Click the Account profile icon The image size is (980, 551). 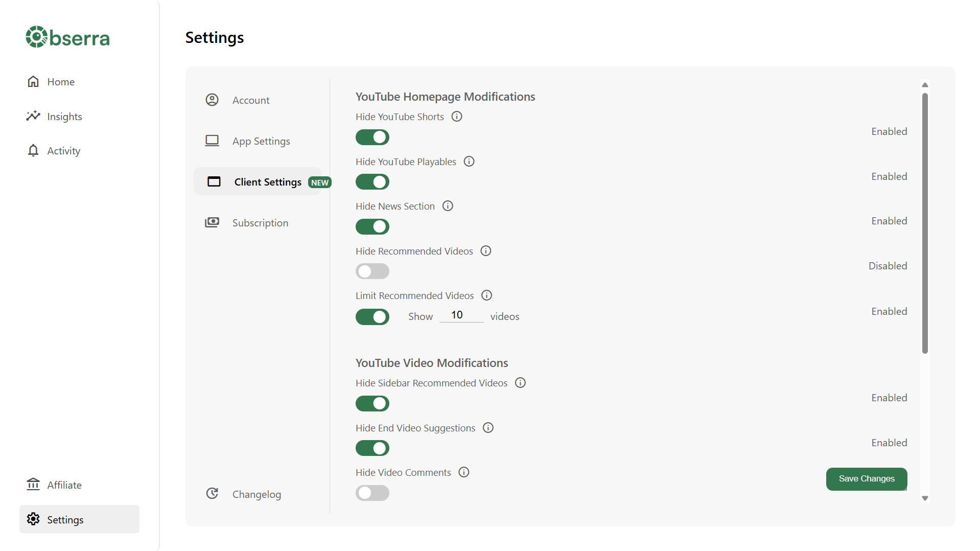pyautogui.click(x=212, y=100)
